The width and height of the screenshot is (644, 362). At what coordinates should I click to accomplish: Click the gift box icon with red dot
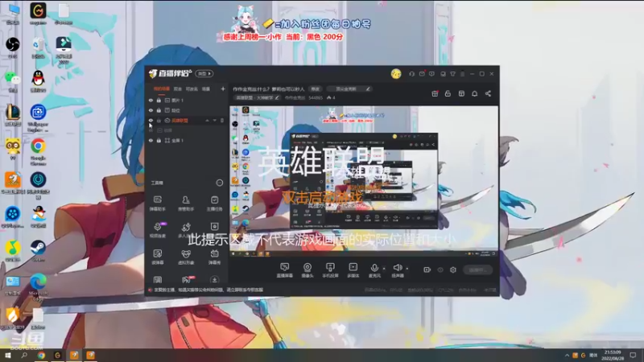(435, 93)
